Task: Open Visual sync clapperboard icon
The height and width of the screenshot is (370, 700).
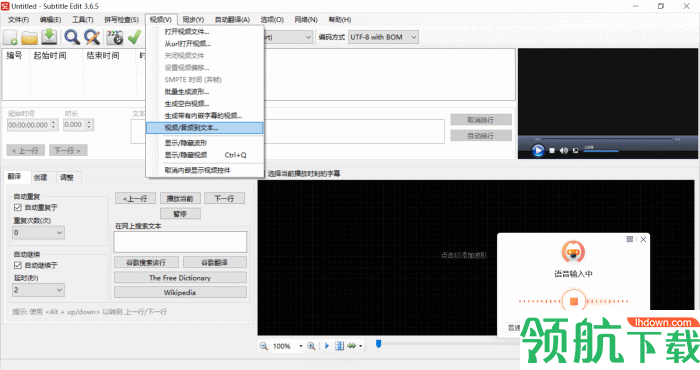Action: point(115,37)
